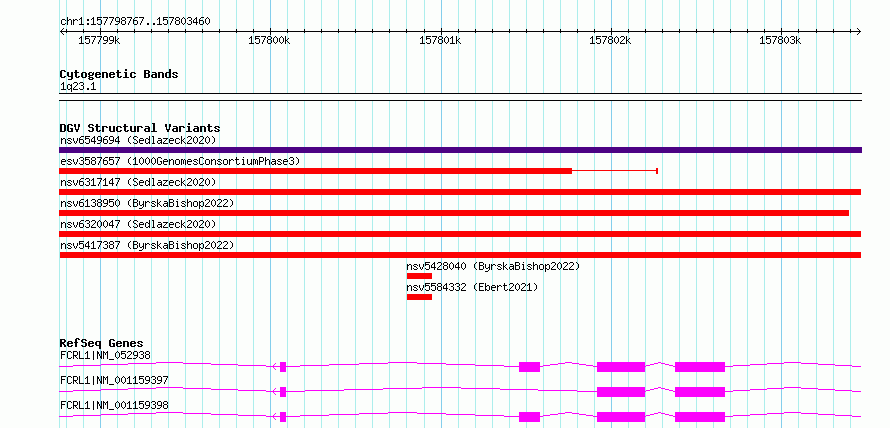
Task: Open variant label nsv6138950 (ByrskaBishop2022)
Action: tap(147, 203)
